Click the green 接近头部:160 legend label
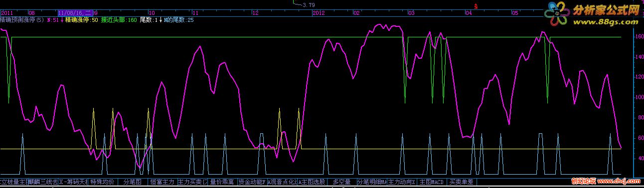This screenshot has height=188, width=644. pos(119,20)
